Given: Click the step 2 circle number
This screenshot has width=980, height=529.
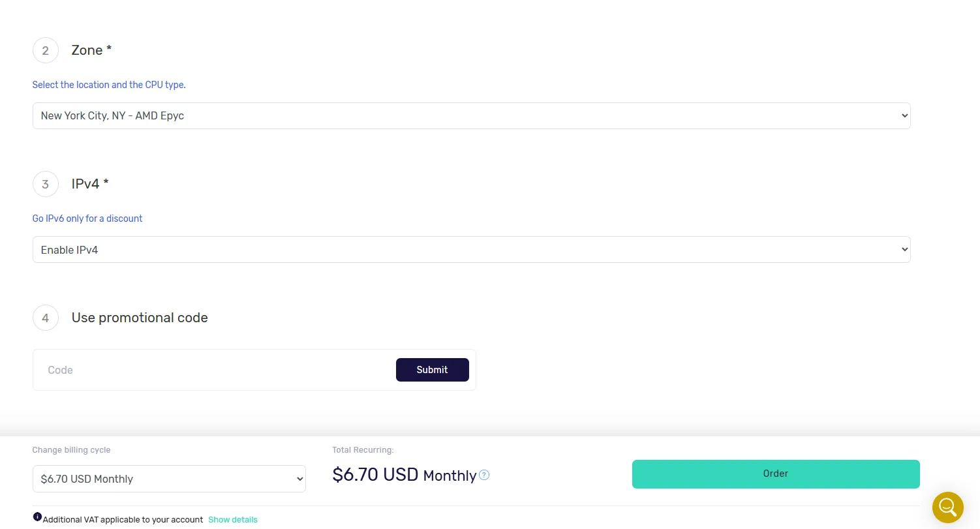Looking at the screenshot, I should (46, 50).
